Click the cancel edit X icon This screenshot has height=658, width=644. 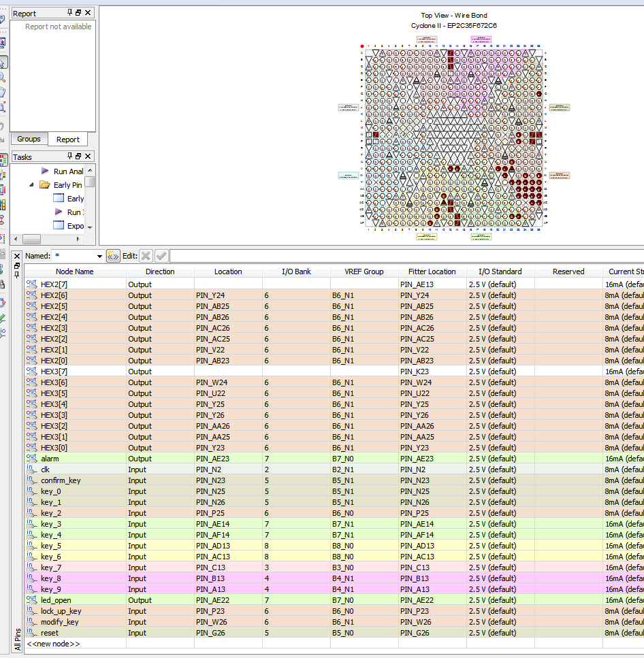(x=146, y=256)
